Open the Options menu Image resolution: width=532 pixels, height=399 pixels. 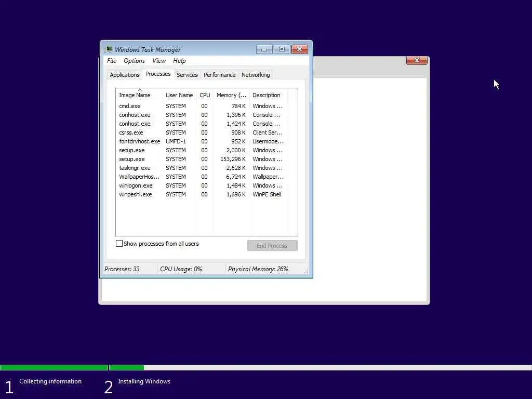click(134, 61)
